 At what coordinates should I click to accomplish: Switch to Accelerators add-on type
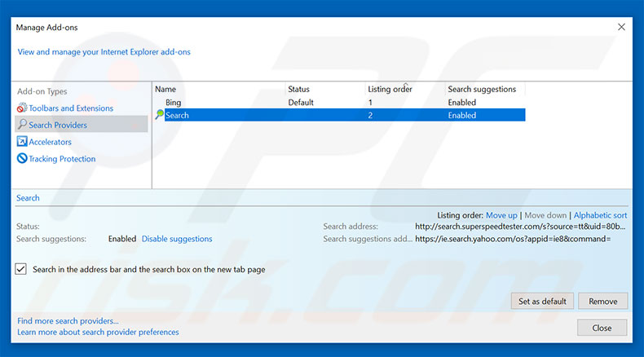click(50, 142)
